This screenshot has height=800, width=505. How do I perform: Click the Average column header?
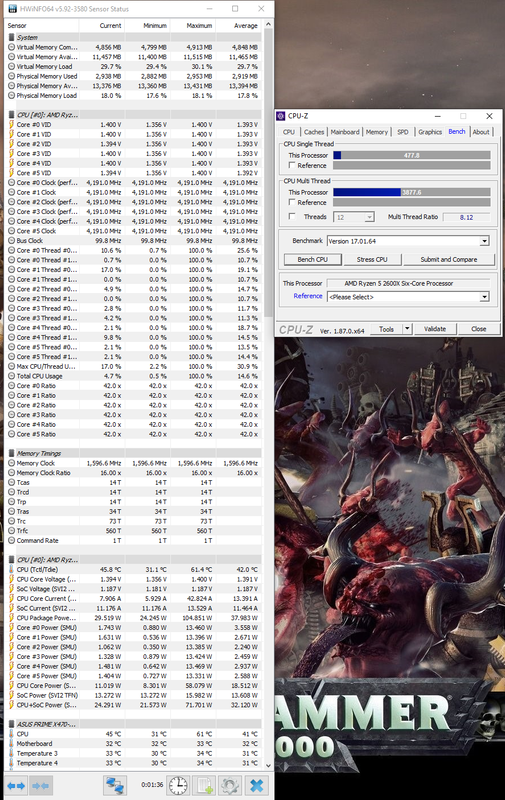(x=238, y=26)
